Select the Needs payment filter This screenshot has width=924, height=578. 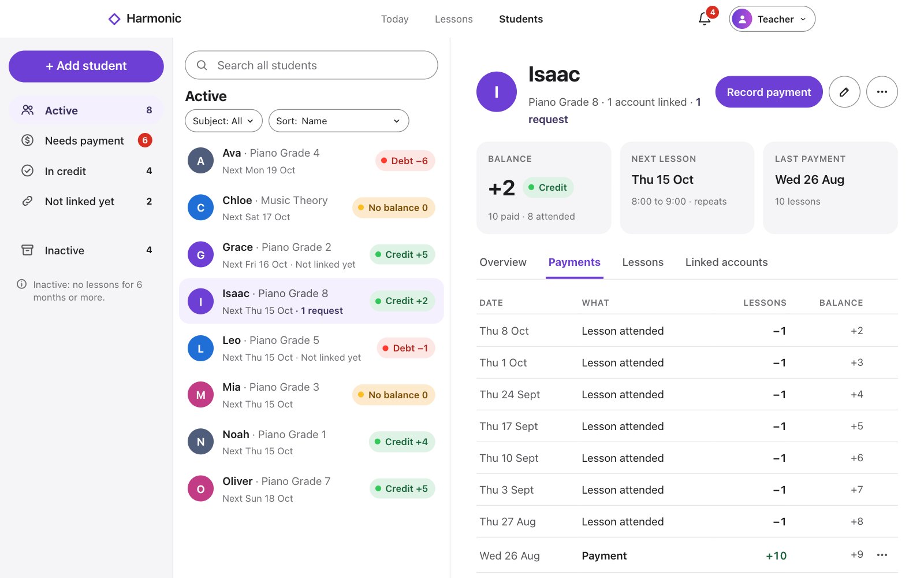pos(86,140)
